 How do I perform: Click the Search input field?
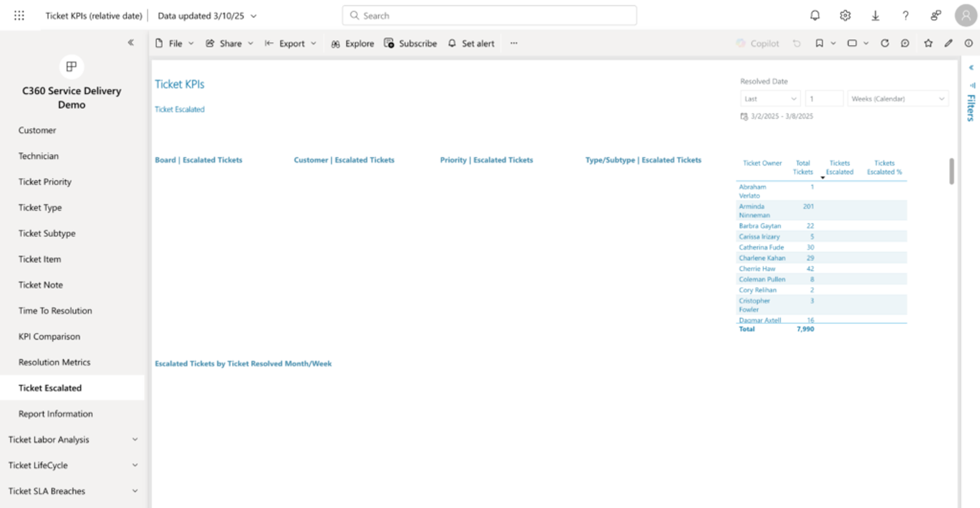[x=489, y=15]
